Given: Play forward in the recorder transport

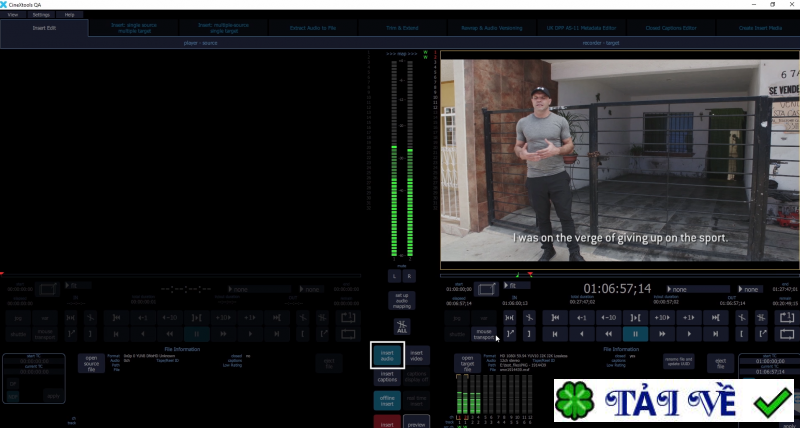Looking at the screenshot, I should (689, 334).
